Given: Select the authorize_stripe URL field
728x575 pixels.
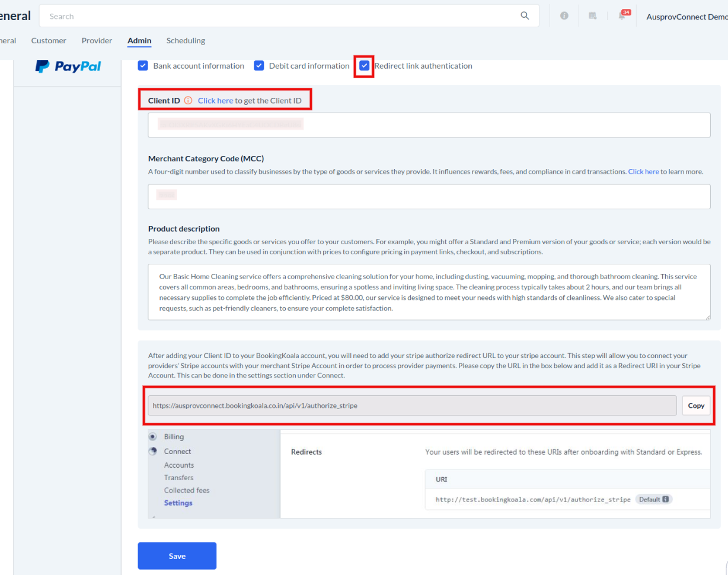Looking at the screenshot, I should [412, 405].
